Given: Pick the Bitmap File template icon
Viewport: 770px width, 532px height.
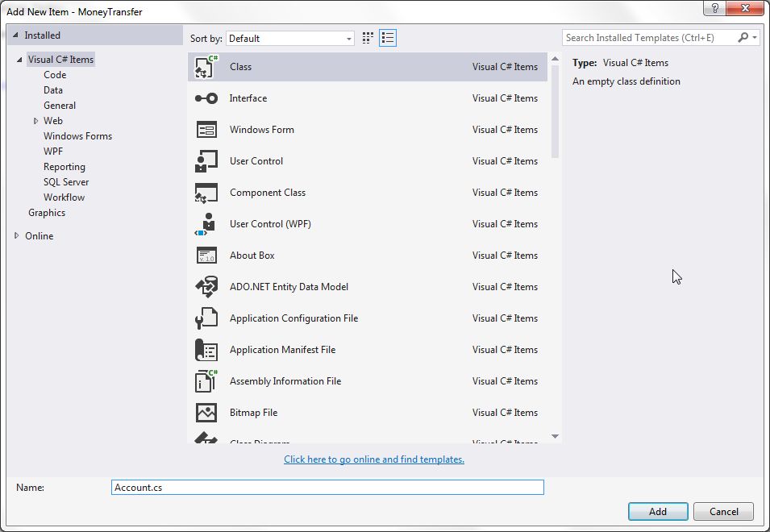Looking at the screenshot, I should 206,412.
